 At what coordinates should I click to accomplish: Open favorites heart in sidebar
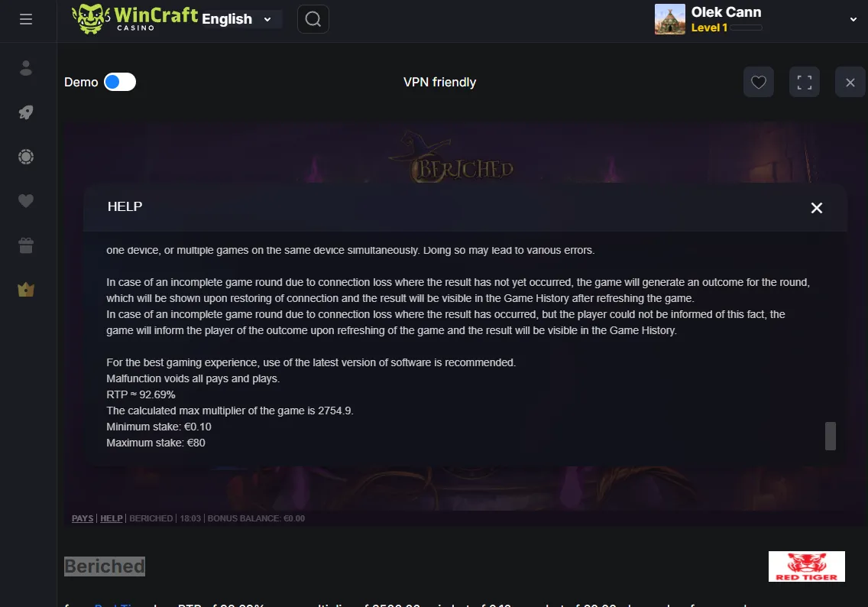tap(25, 201)
